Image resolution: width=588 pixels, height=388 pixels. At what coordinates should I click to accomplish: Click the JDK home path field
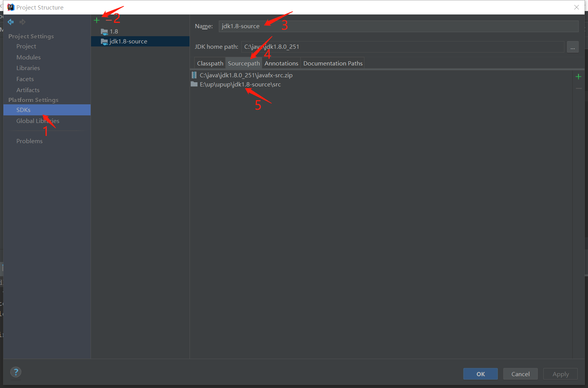tap(403, 47)
